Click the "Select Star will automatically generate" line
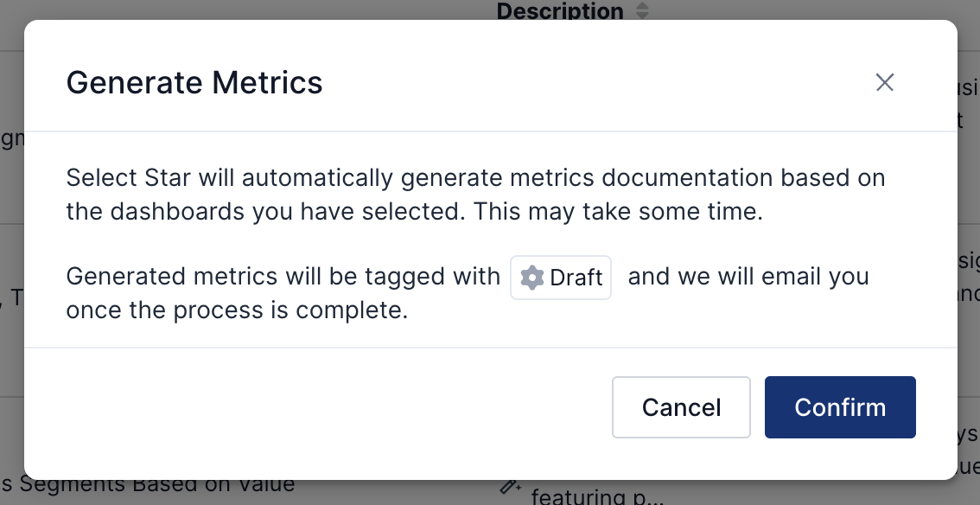Viewport: 980px width, 505px height. (259, 179)
